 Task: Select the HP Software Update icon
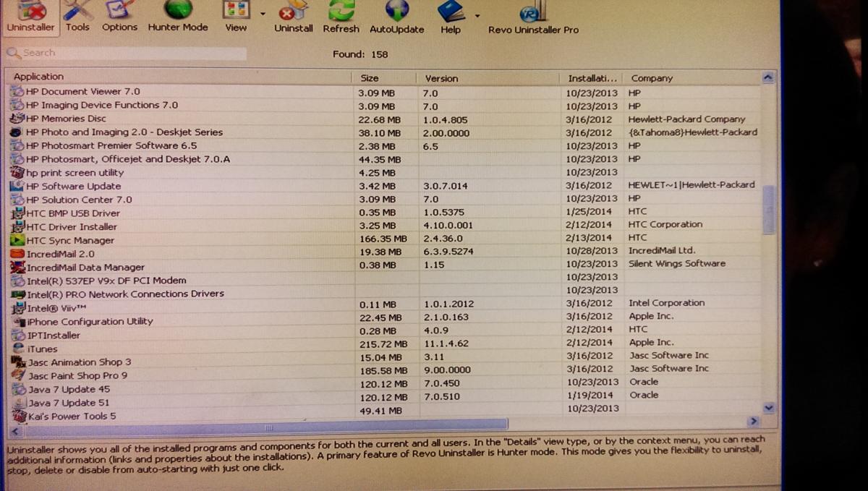coord(17,186)
